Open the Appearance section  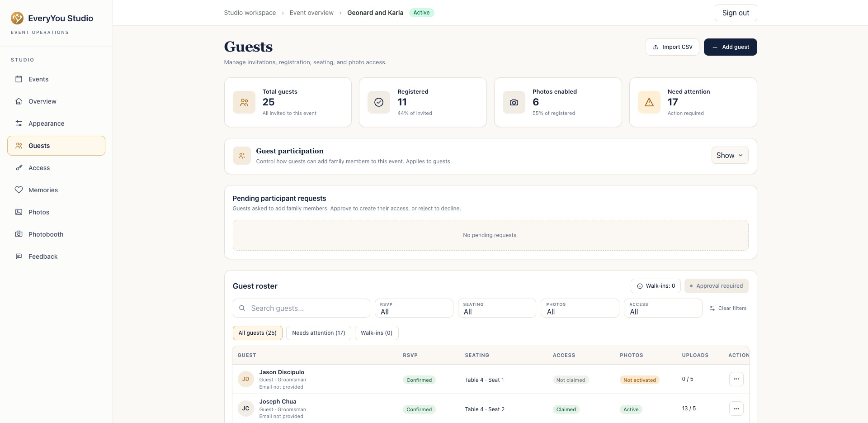click(x=56, y=124)
